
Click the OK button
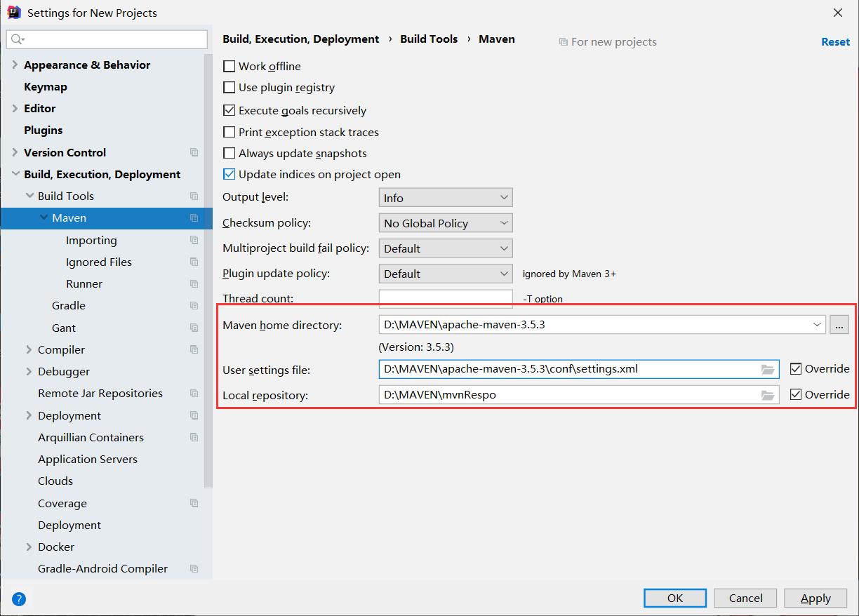(x=675, y=598)
